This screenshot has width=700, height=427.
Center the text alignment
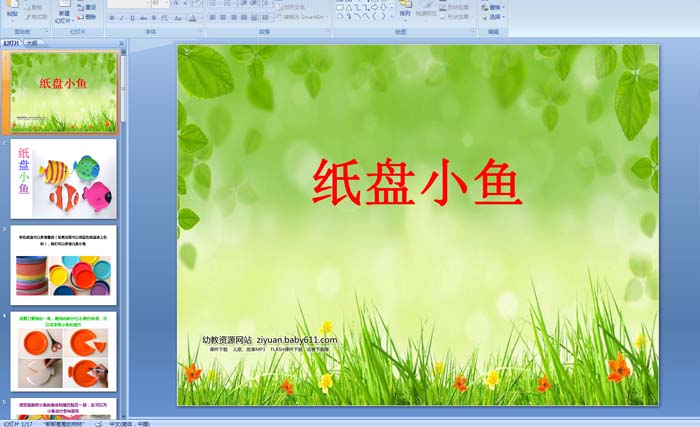tap(223, 17)
